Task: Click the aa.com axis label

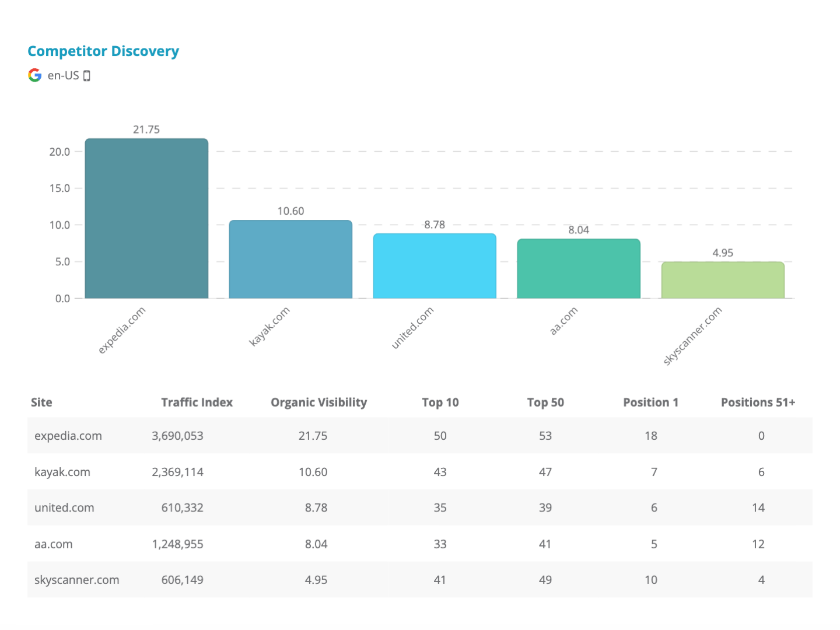Action: pyautogui.click(x=563, y=320)
